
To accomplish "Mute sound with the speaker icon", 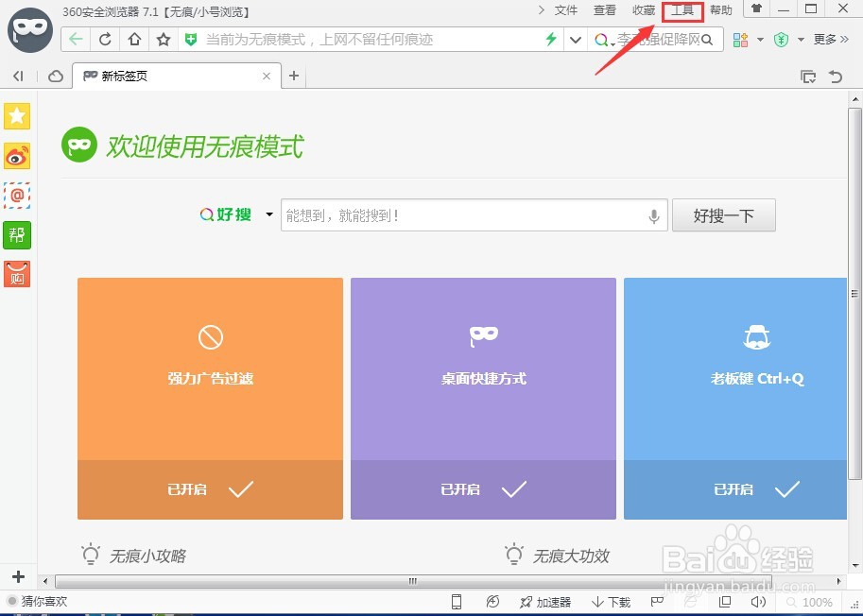I will (x=758, y=602).
